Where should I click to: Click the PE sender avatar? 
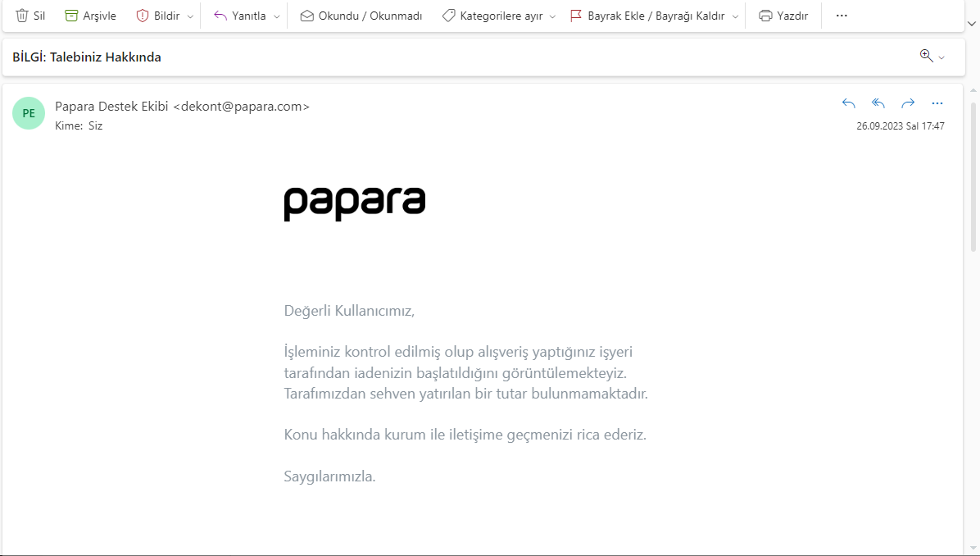click(x=29, y=113)
